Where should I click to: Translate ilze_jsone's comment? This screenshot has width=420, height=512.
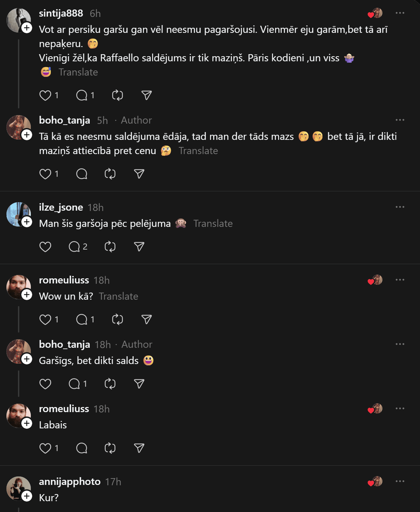[x=213, y=223]
